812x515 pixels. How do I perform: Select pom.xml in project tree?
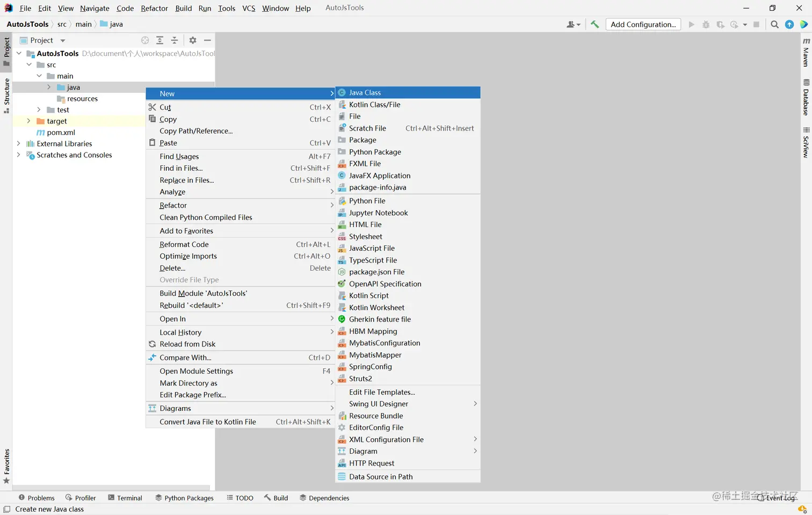(61, 132)
